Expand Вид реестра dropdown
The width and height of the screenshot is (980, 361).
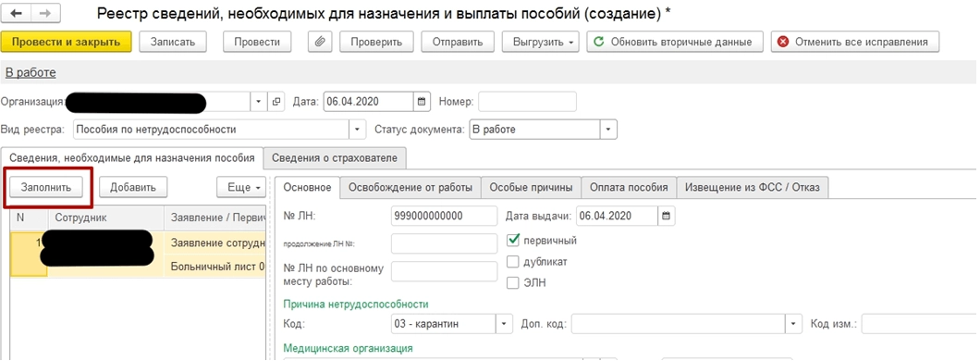[357, 131]
